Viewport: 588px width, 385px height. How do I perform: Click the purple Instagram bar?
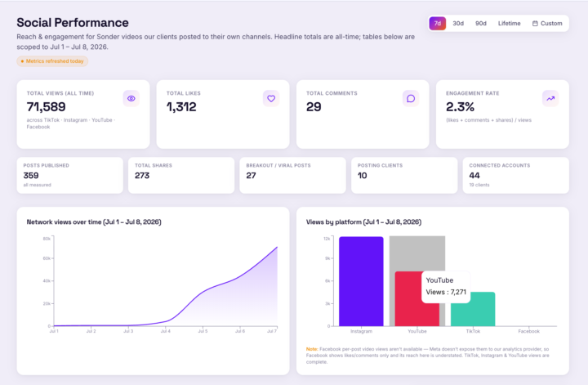(x=361, y=281)
